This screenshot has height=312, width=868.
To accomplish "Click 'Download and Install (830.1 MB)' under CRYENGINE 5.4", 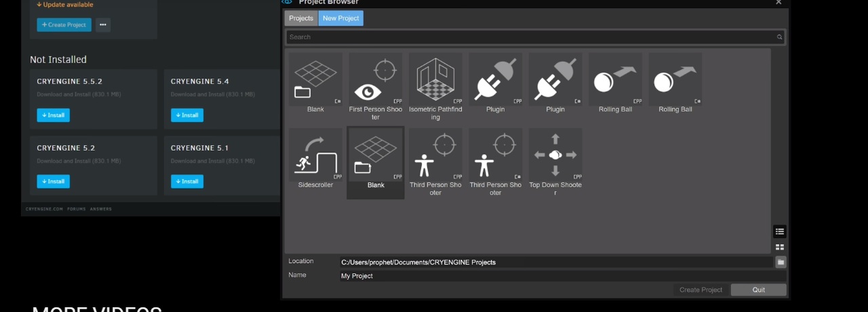I will 213,94.
